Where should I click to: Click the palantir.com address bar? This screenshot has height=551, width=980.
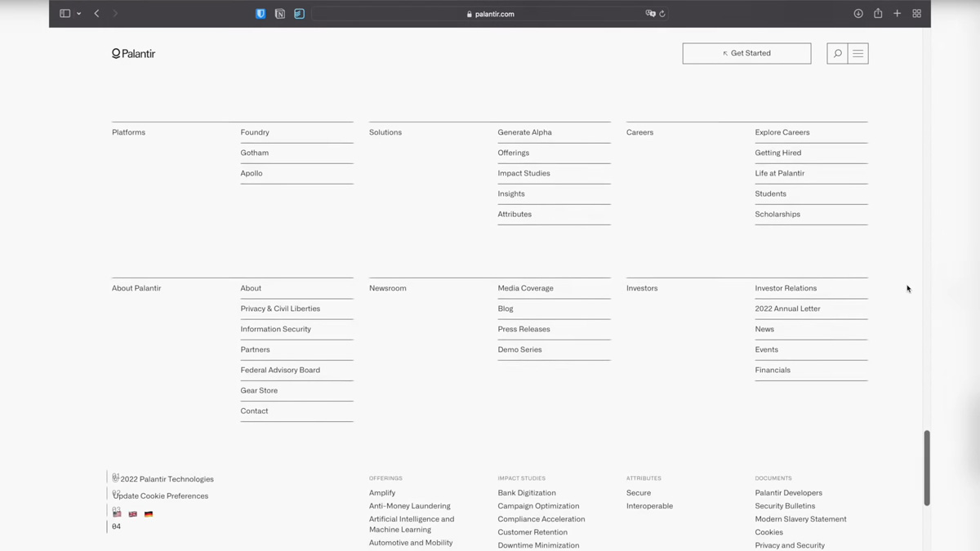pos(490,13)
